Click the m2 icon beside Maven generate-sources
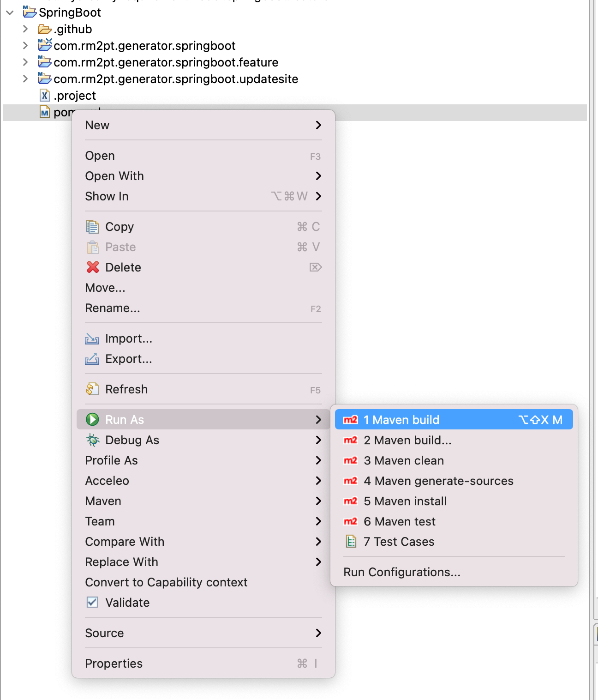Viewport: 598px width, 700px height. (x=351, y=481)
